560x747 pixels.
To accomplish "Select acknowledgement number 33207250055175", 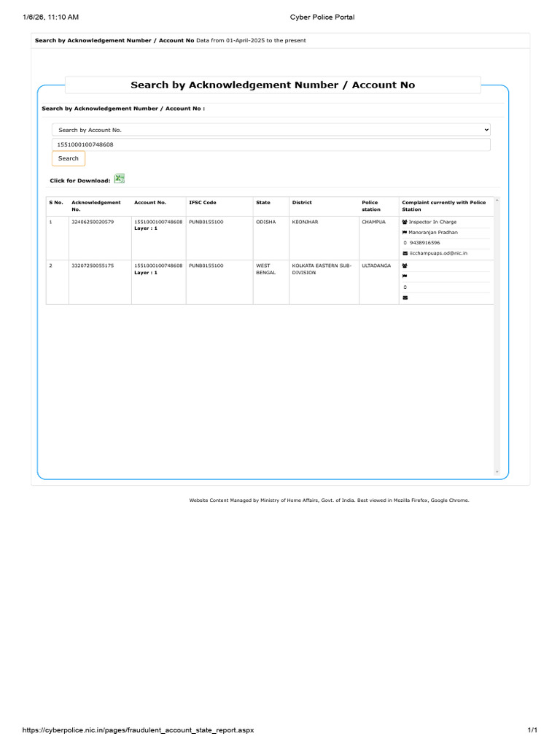I will 93,266.
